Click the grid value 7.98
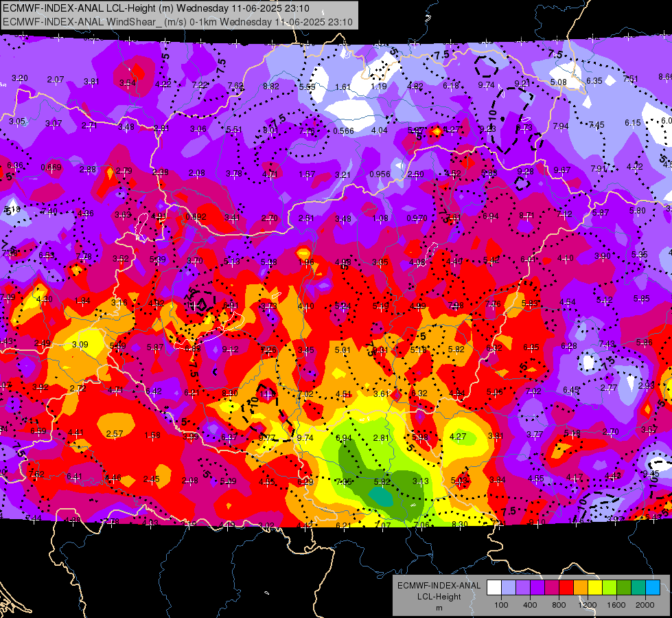Viewport: 672px width, 618px height. [x=456, y=306]
